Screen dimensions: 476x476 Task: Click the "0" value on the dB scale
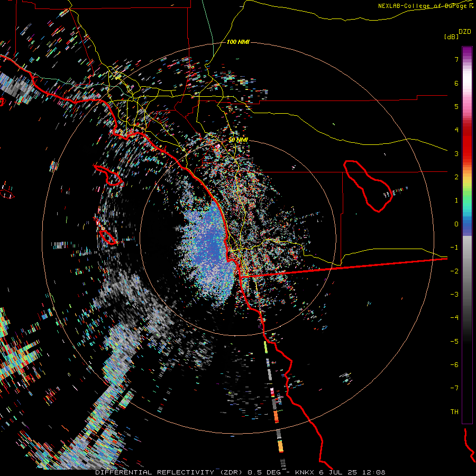click(456, 224)
